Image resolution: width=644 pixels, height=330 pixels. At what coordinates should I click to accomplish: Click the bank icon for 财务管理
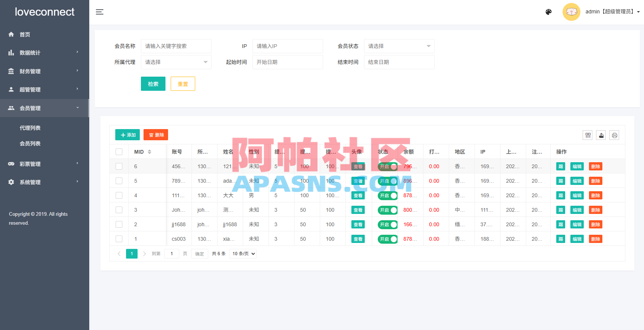[11, 71]
